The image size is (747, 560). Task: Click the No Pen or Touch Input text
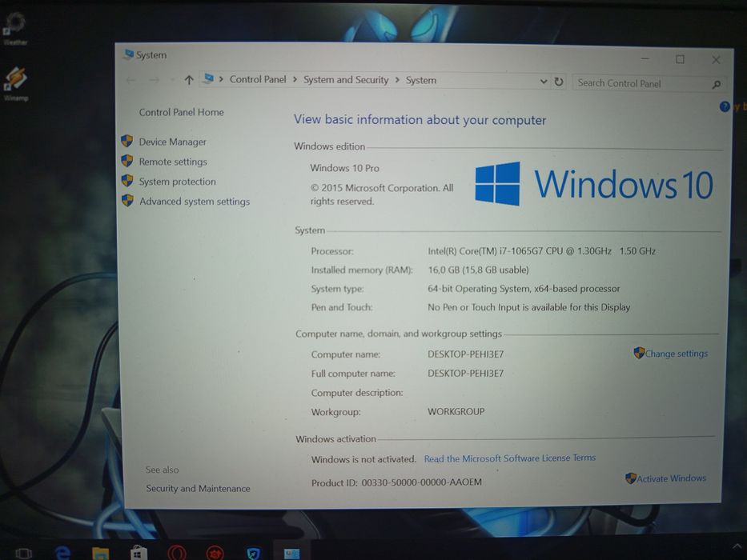point(528,307)
